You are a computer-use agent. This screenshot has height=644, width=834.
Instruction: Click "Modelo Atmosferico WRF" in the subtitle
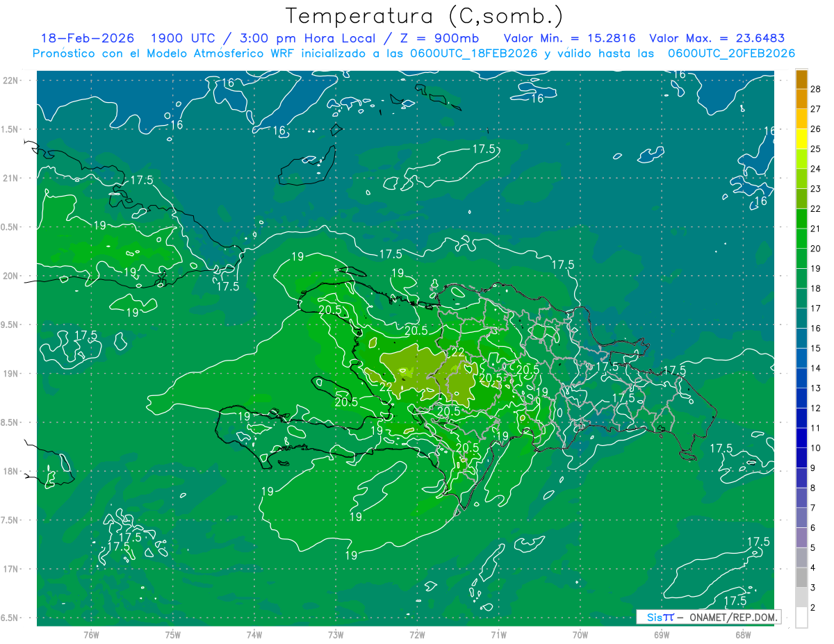pyautogui.click(x=222, y=53)
